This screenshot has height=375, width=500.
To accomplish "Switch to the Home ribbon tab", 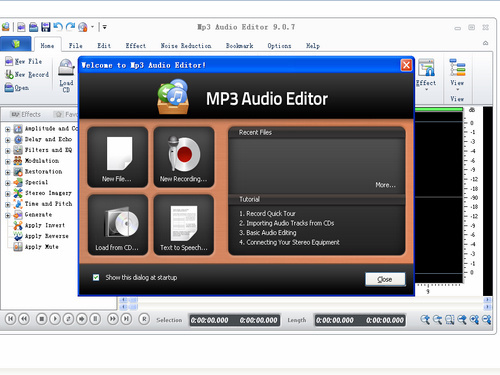I will (47, 46).
